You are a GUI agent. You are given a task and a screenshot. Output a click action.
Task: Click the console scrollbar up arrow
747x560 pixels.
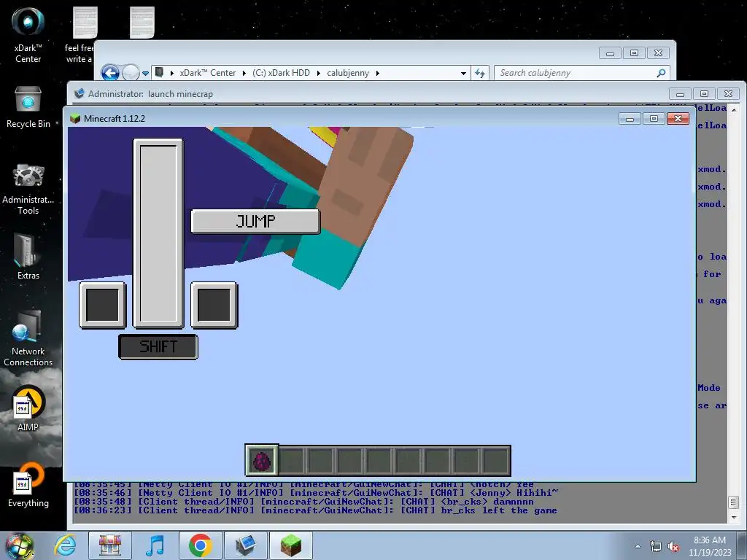coord(734,109)
